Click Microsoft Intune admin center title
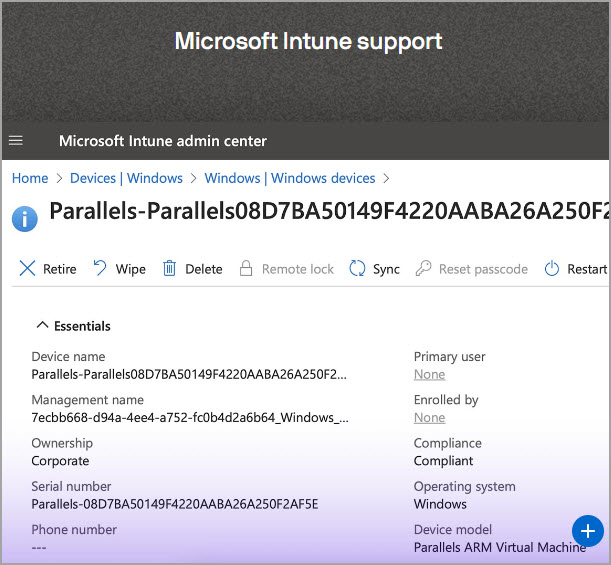The height and width of the screenshot is (565, 611). click(163, 141)
